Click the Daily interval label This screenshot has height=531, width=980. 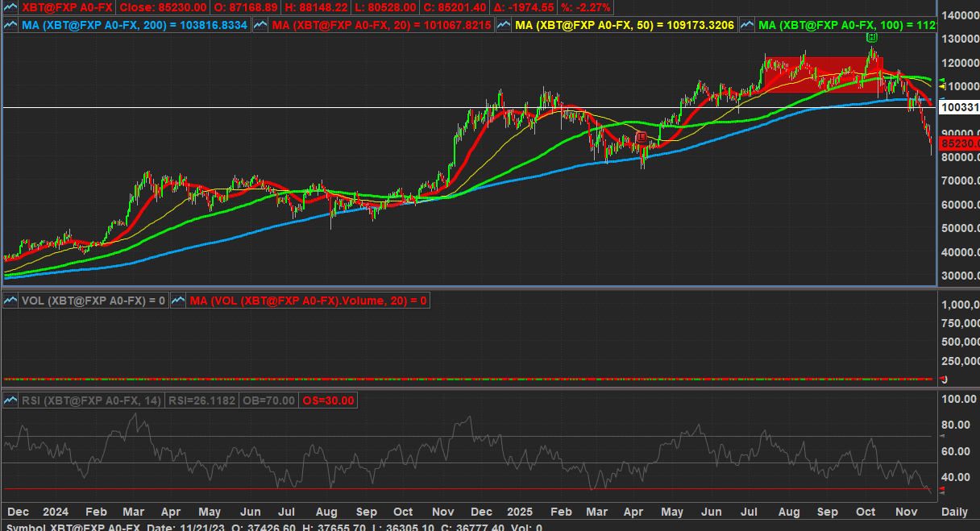(954, 512)
